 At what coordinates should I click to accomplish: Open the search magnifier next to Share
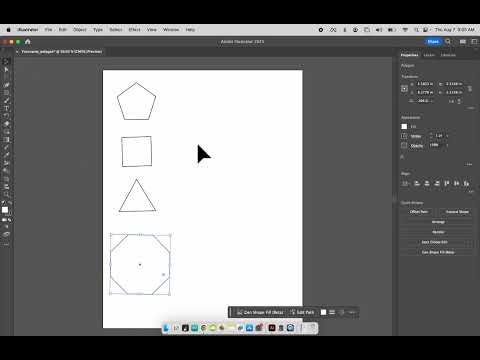pyautogui.click(x=448, y=41)
